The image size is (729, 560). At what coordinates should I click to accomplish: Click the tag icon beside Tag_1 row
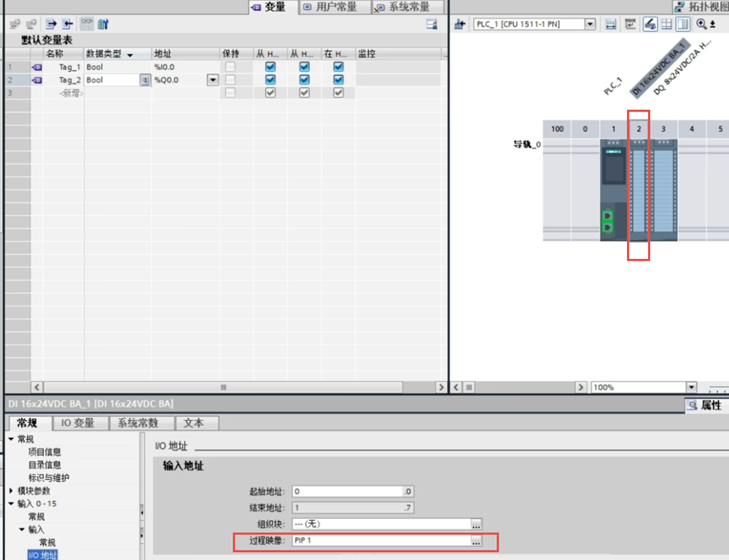pyautogui.click(x=36, y=67)
